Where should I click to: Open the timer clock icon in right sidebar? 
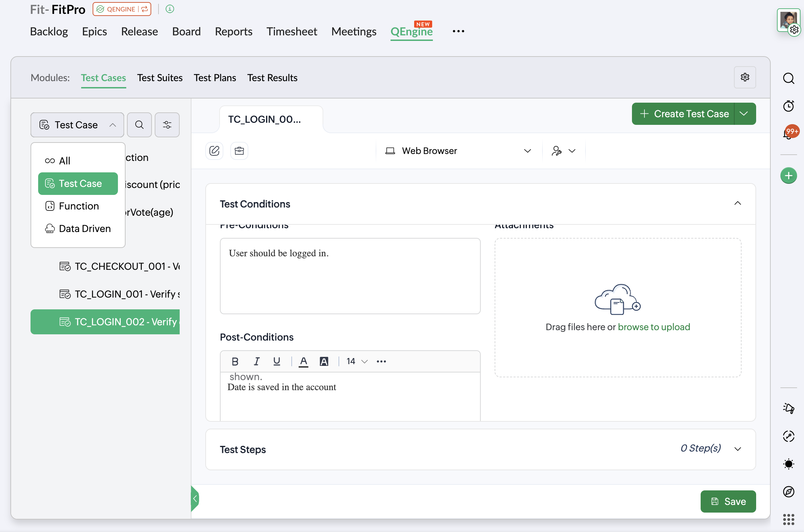pos(789,106)
